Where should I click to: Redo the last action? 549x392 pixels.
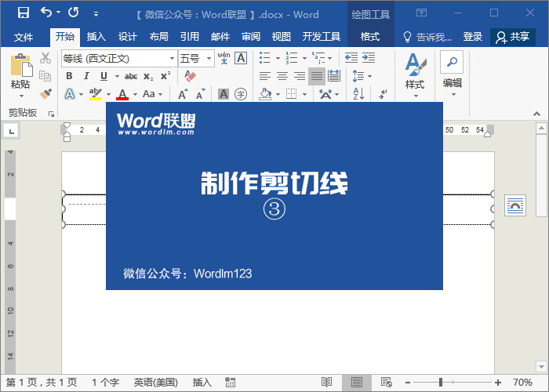pyautogui.click(x=74, y=13)
